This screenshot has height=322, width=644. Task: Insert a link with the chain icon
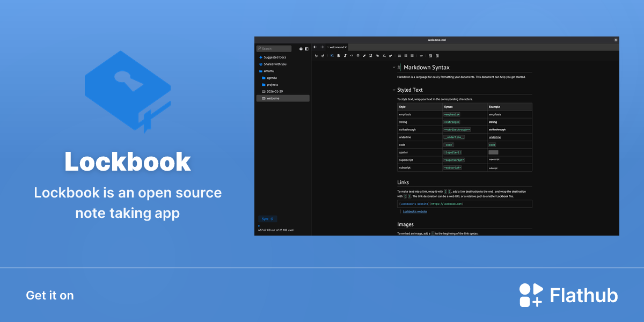[421, 56]
